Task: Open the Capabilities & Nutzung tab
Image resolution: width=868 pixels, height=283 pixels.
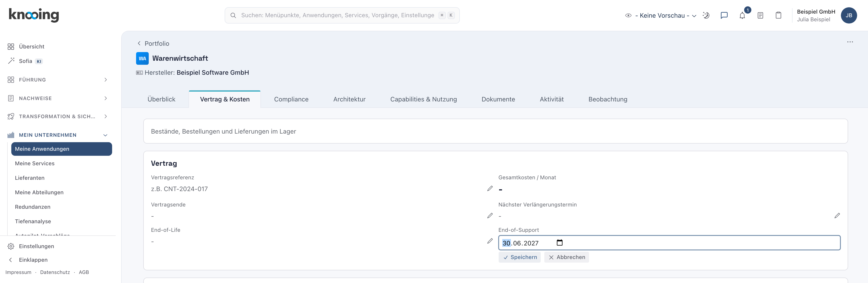Action: click(424, 99)
